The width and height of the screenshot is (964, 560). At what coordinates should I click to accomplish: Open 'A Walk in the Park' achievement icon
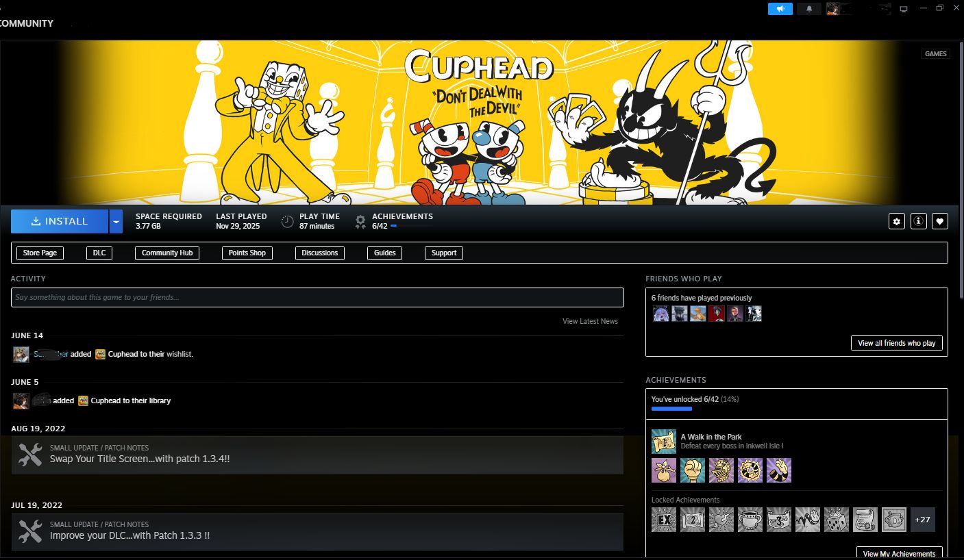tap(664, 442)
